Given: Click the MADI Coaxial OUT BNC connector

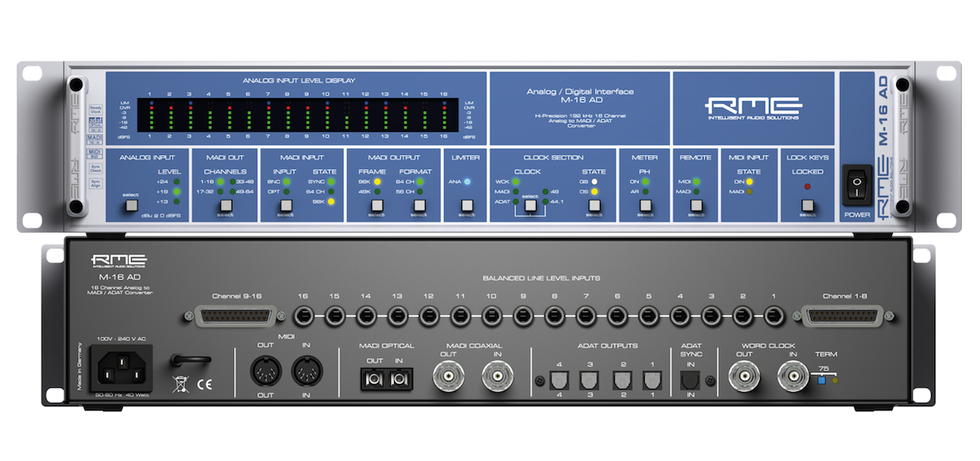Looking at the screenshot, I should pos(448,376).
